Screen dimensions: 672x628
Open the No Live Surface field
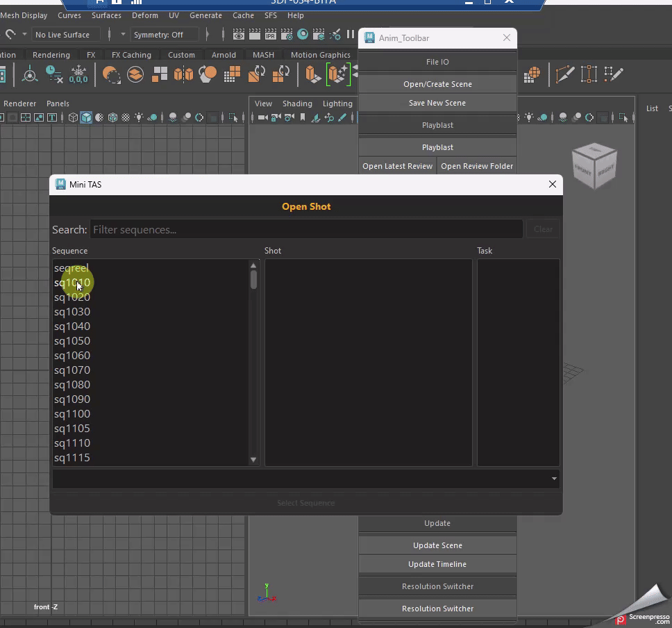coord(65,35)
